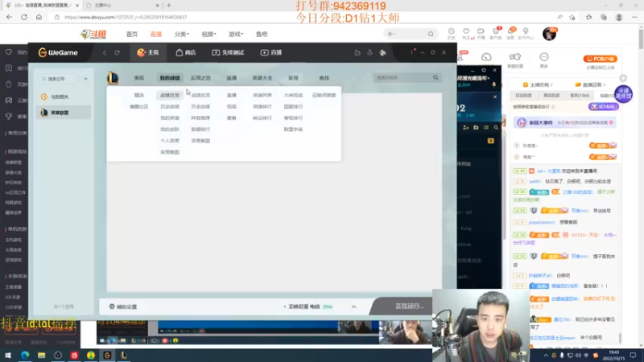
Task: Open 更多 more icon on Douyu
Action: 544,60
